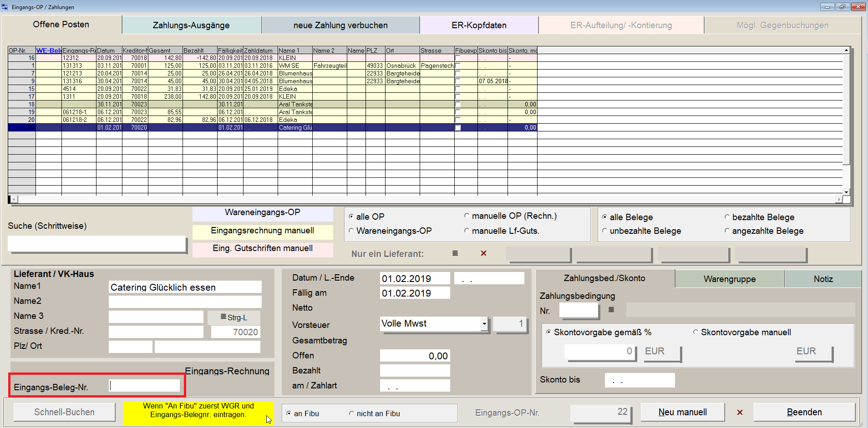Screen dimensions: 868x428
Task: Select alle OP radio button
Action: (x=351, y=217)
